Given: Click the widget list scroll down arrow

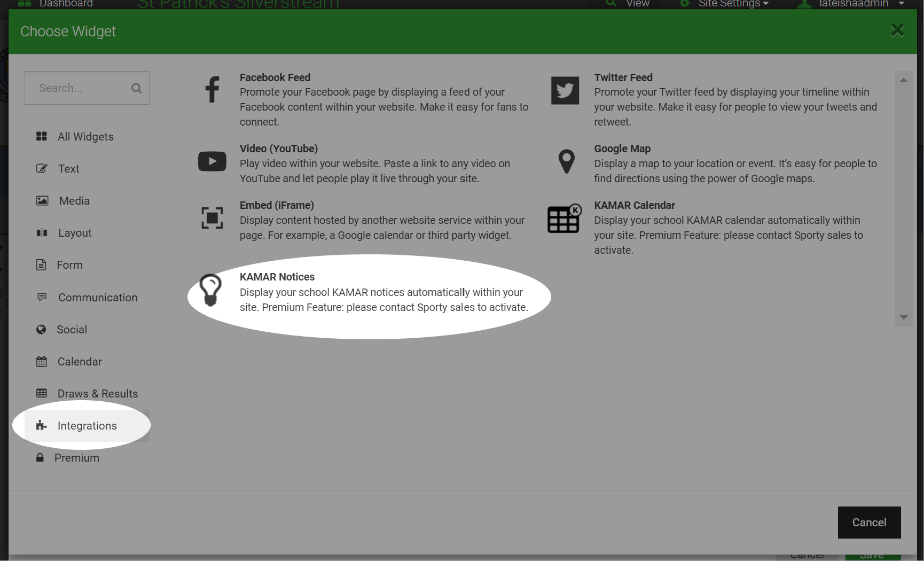Looking at the screenshot, I should click(x=904, y=317).
